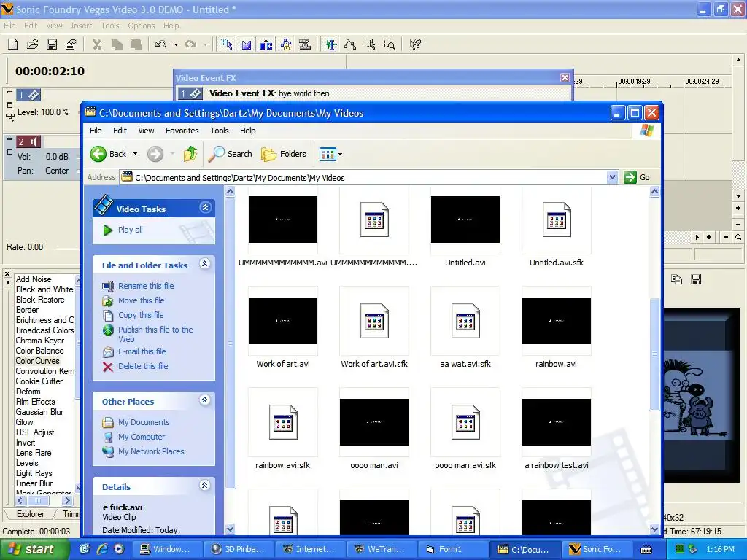This screenshot has height=560, width=747.
Task: Click Delete this file link
Action: click(143, 366)
